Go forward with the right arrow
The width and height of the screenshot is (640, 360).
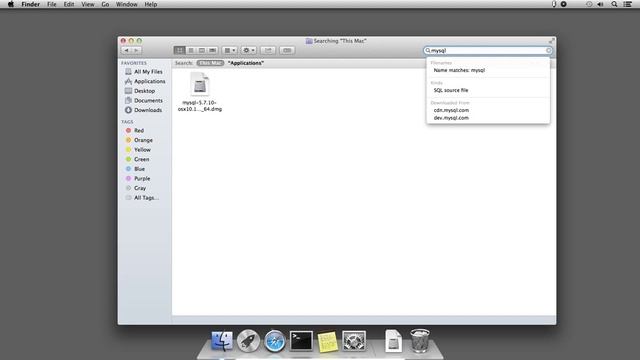tap(137, 50)
